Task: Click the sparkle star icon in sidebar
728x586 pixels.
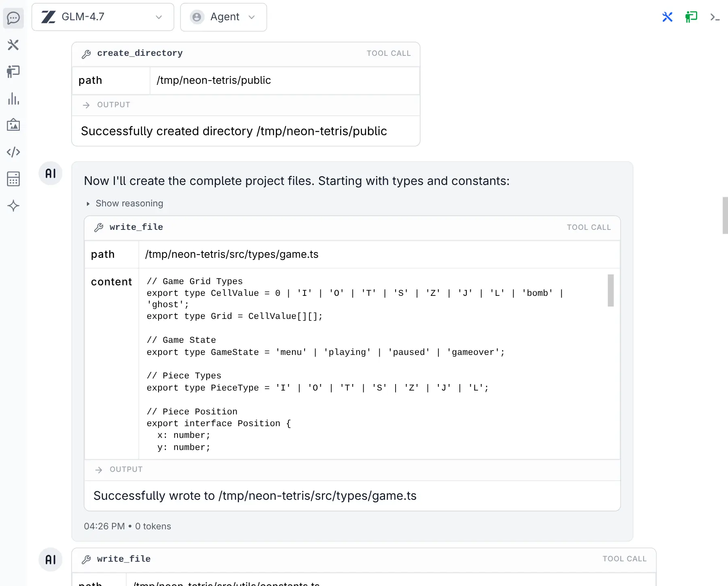Action: point(13,206)
